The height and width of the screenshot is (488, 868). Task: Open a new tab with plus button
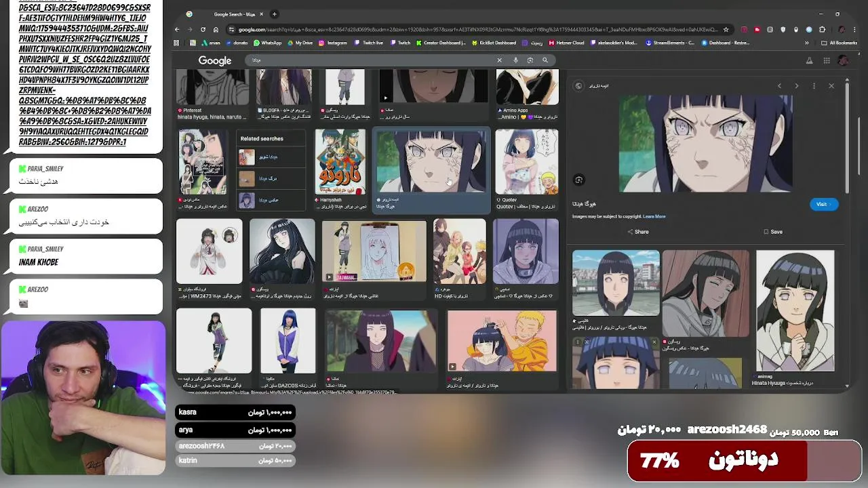point(274,14)
